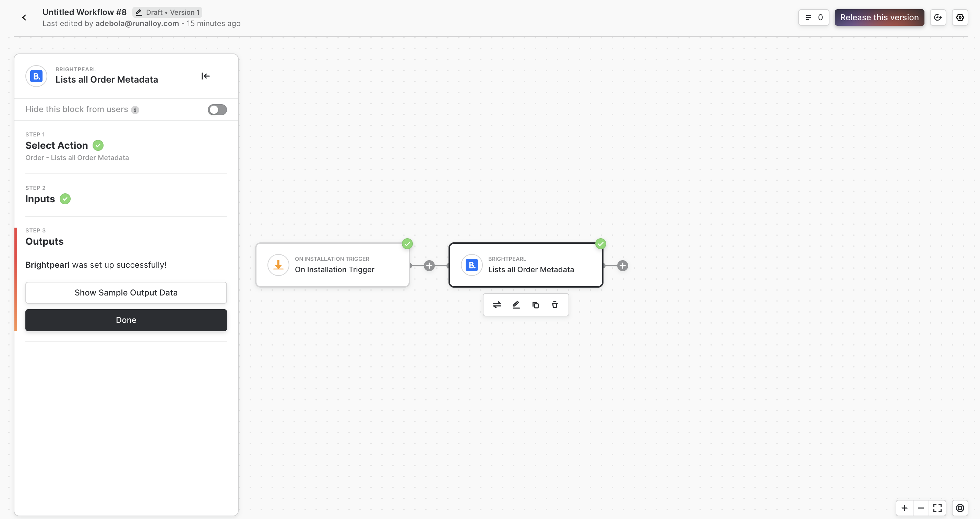Image resolution: width=980 pixels, height=519 pixels.
Task: Open the logs counter showing 0
Action: tap(813, 17)
